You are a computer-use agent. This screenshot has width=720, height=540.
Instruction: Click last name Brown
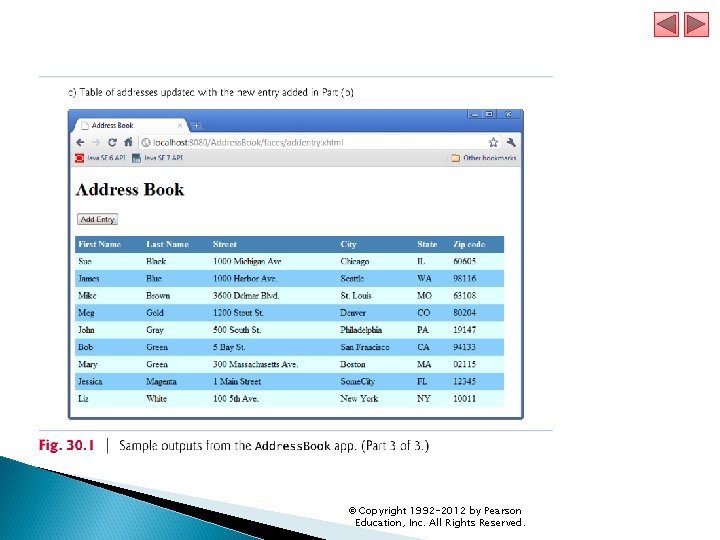[158, 296]
